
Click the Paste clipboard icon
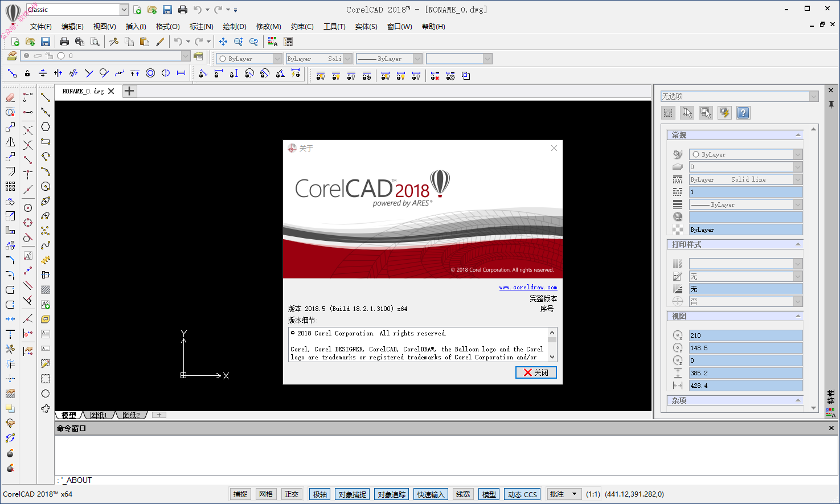point(145,42)
